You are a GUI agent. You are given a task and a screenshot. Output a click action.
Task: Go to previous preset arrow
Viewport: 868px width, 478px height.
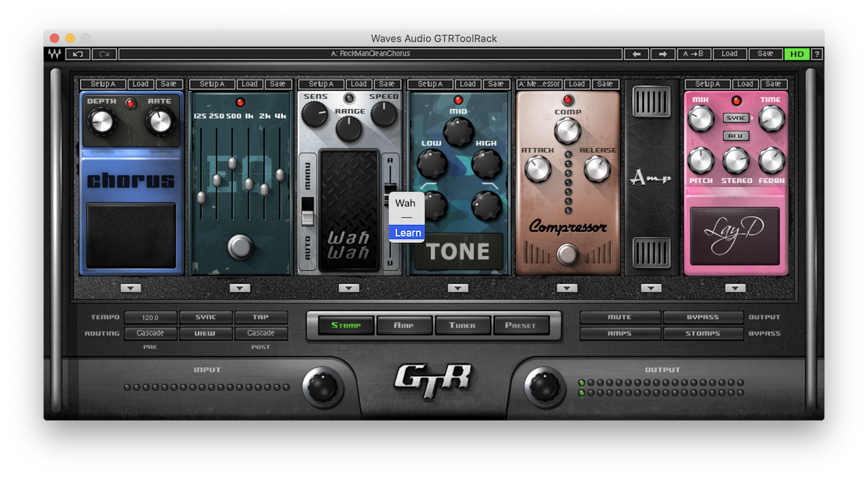[x=637, y=54]
